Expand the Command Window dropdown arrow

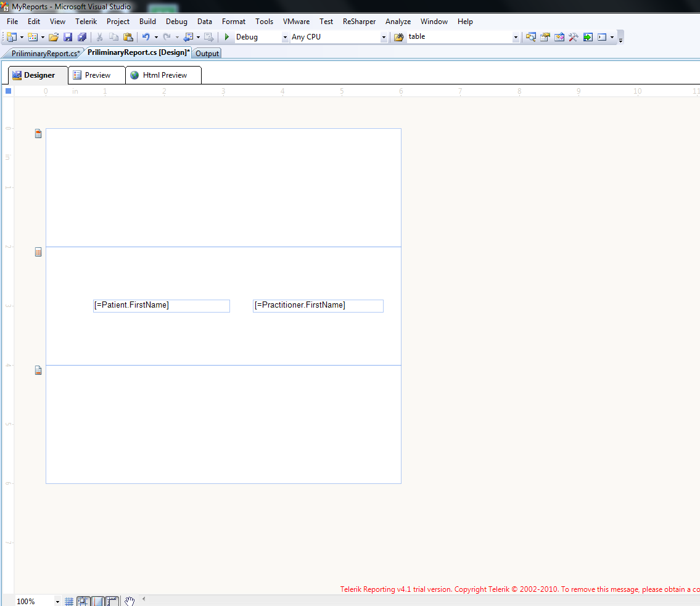pos(612,38)
